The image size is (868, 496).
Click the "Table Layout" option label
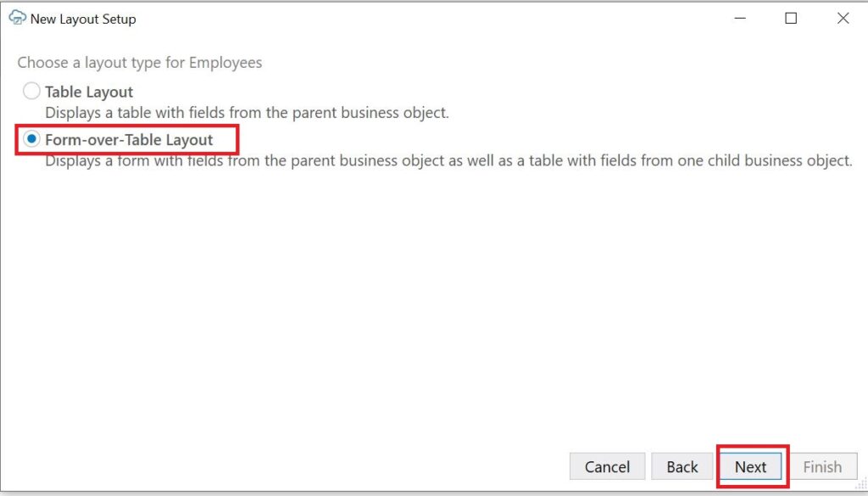[89, 92]
